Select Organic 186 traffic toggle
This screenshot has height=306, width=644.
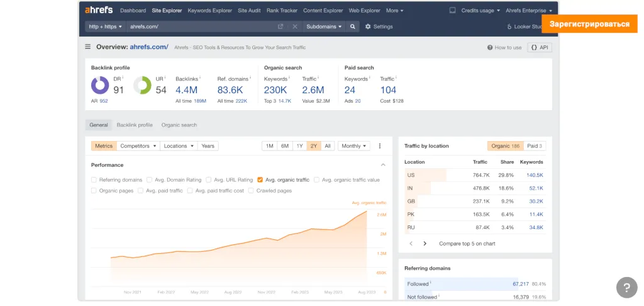pos(506,146)
